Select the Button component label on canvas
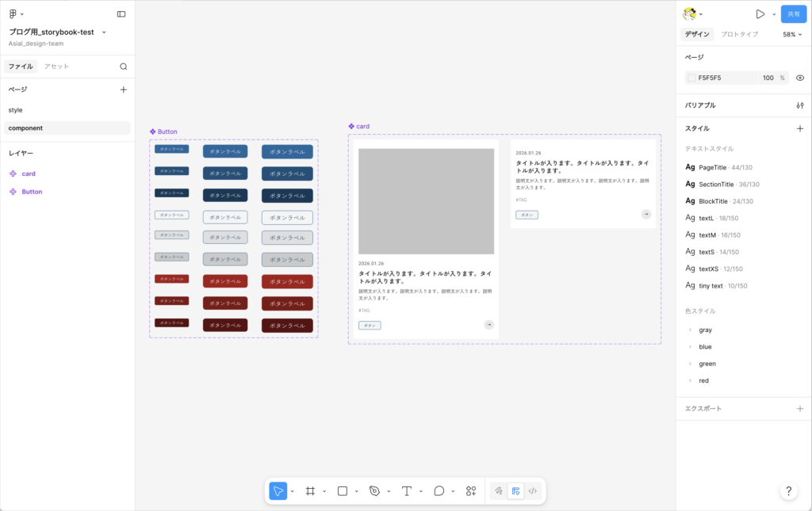This screenshot has width=812, height=511. [x=163, y=132]
